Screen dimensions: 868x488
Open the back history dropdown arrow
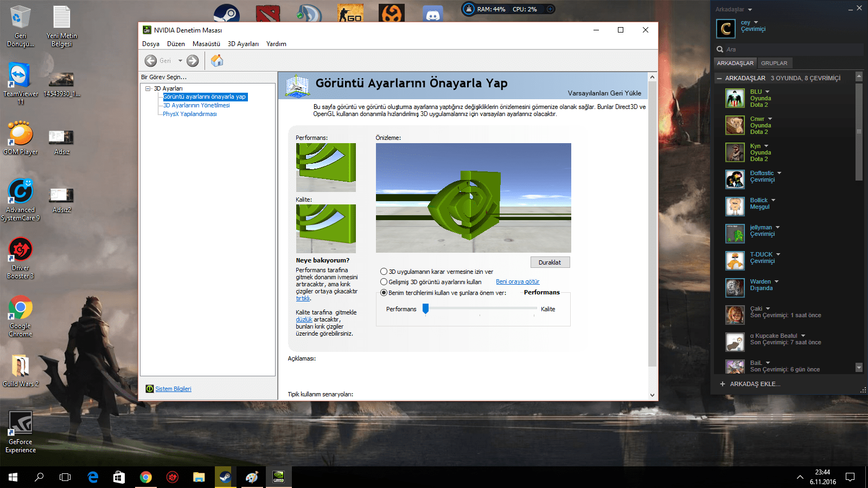click(x=180, y=61)
